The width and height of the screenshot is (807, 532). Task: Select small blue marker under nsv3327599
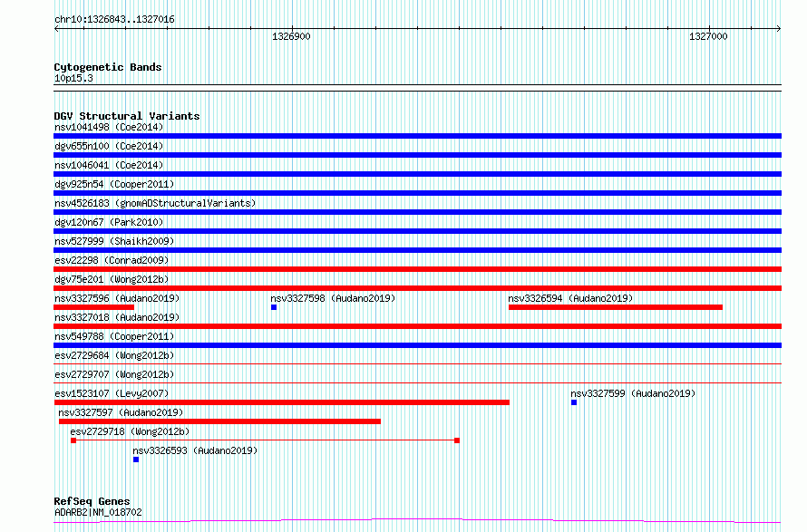(x=574, y=402)
